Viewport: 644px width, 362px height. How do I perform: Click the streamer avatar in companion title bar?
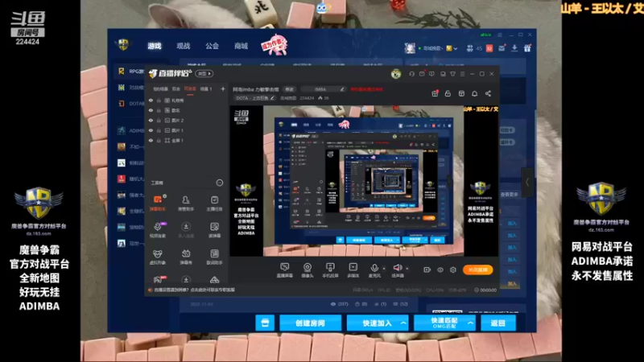396,74
